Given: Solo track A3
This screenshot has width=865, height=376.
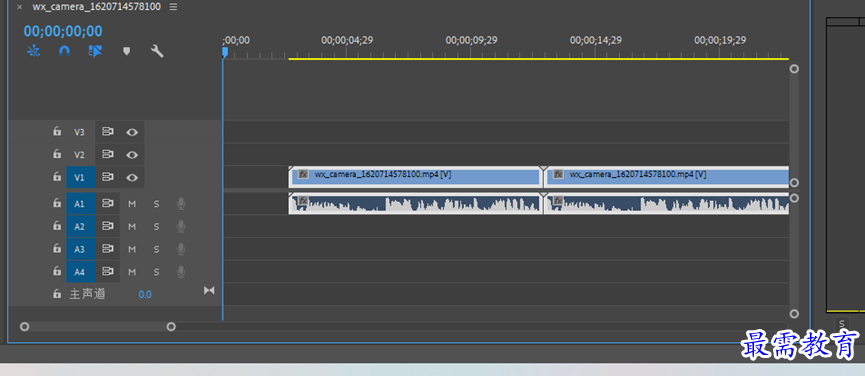Looking at the screenshot, I should coord(156,249).
